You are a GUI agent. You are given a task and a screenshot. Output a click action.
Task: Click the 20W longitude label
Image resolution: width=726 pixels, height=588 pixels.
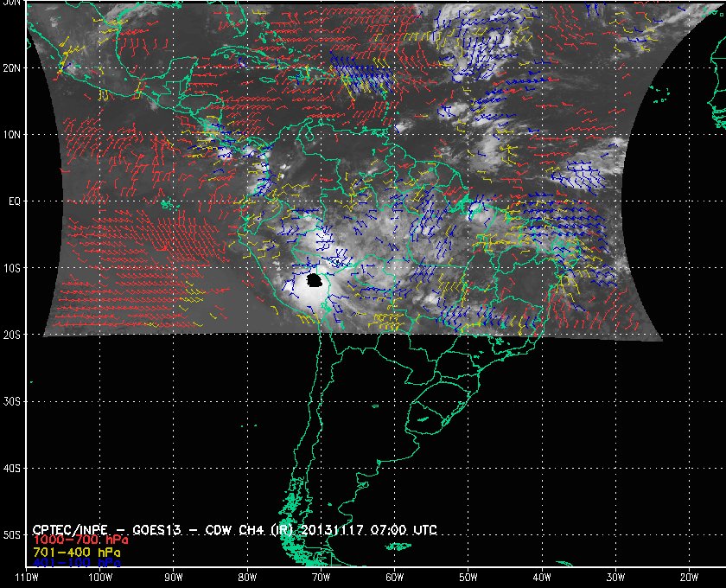click(689, 578)
